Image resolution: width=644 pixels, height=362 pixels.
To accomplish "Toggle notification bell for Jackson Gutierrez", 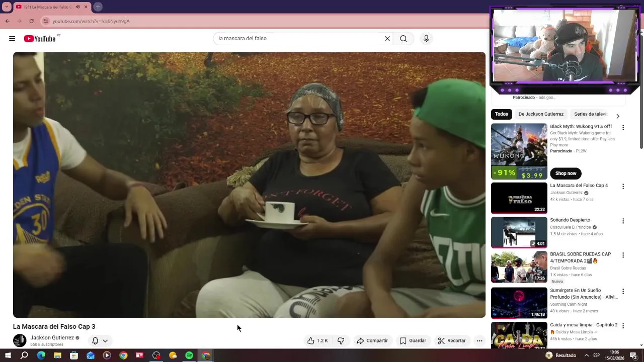I will click(95, 341).
